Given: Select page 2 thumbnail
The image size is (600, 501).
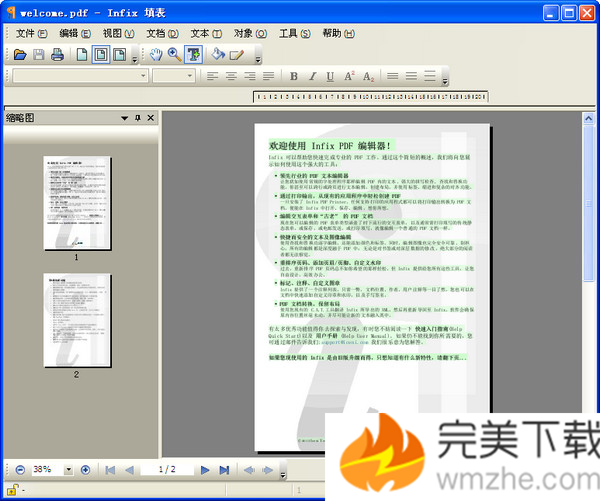Looking at the screenshot, I should point(77,320).
